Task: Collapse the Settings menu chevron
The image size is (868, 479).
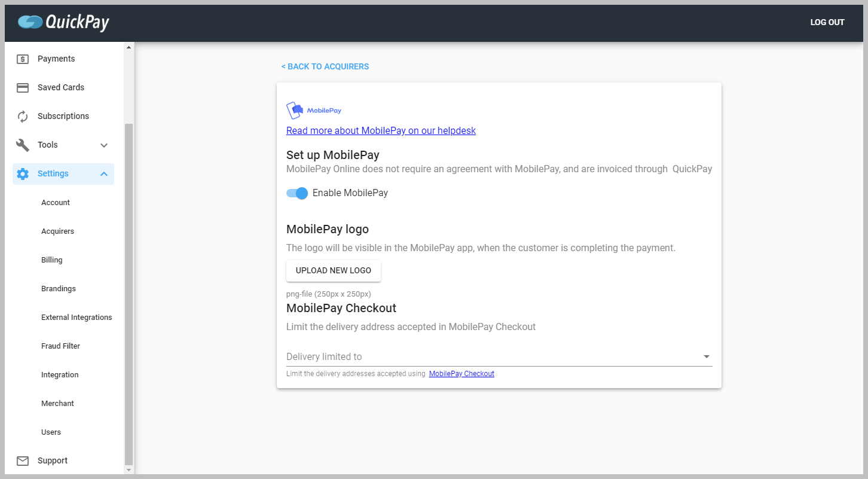Action: tap(104, 173)
